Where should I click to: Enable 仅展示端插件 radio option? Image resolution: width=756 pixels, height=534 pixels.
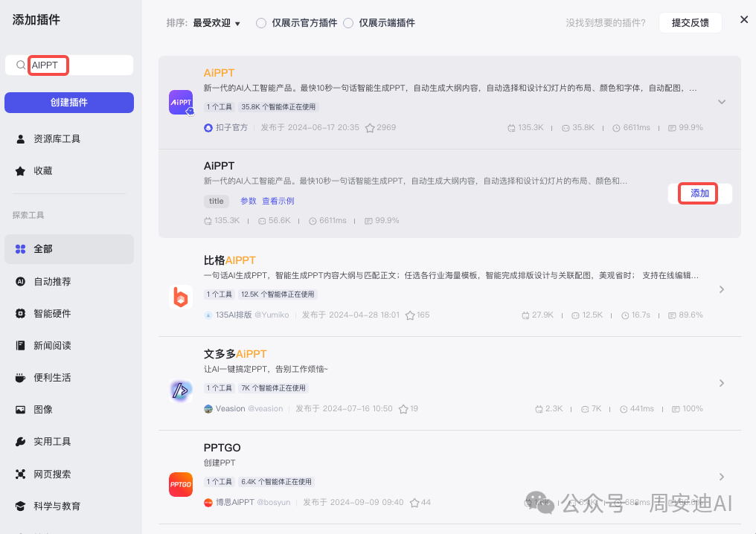(x=348, y=23)
